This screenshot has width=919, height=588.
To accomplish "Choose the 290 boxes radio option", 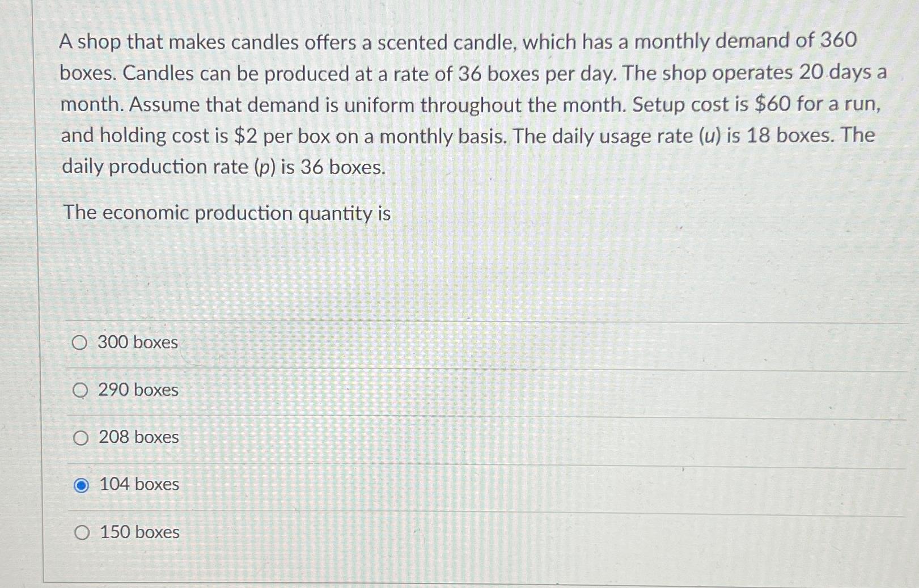I will [x=80, y=390].
